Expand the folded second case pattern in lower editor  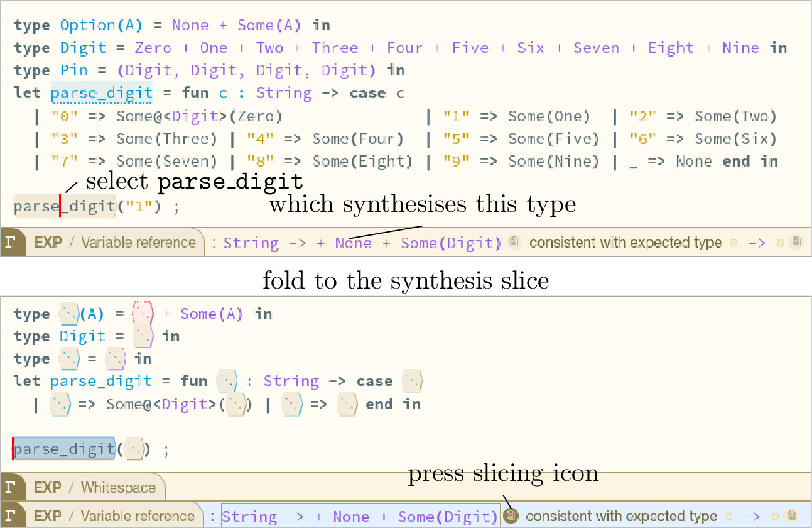click(293, 404)
